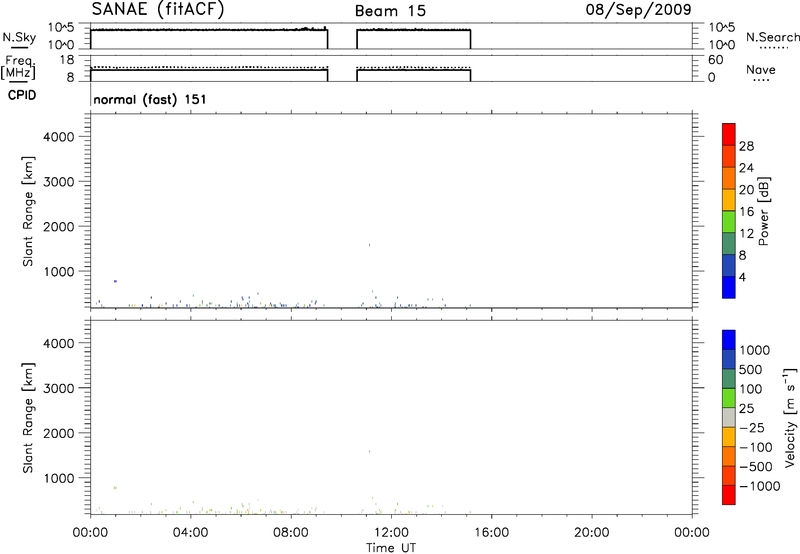Click the isolated echo near 1600 km in power panel

pos(369,245)
